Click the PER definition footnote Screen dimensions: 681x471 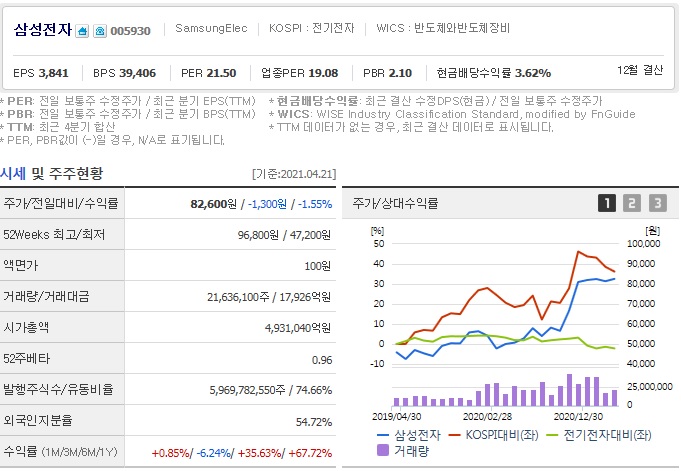128,101
